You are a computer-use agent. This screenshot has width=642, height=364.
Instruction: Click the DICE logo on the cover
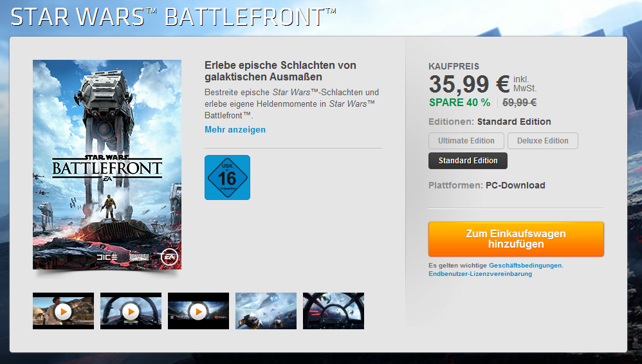click(x=107, y=257)
